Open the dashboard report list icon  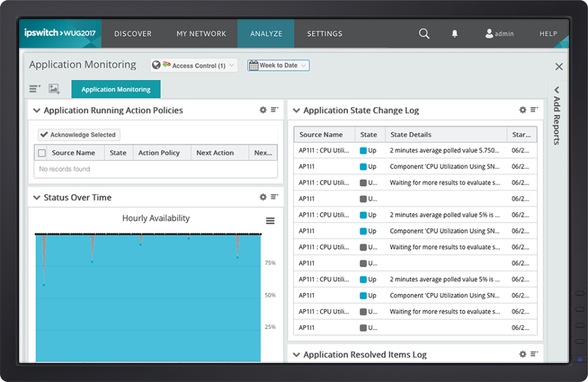coord(34,88)
